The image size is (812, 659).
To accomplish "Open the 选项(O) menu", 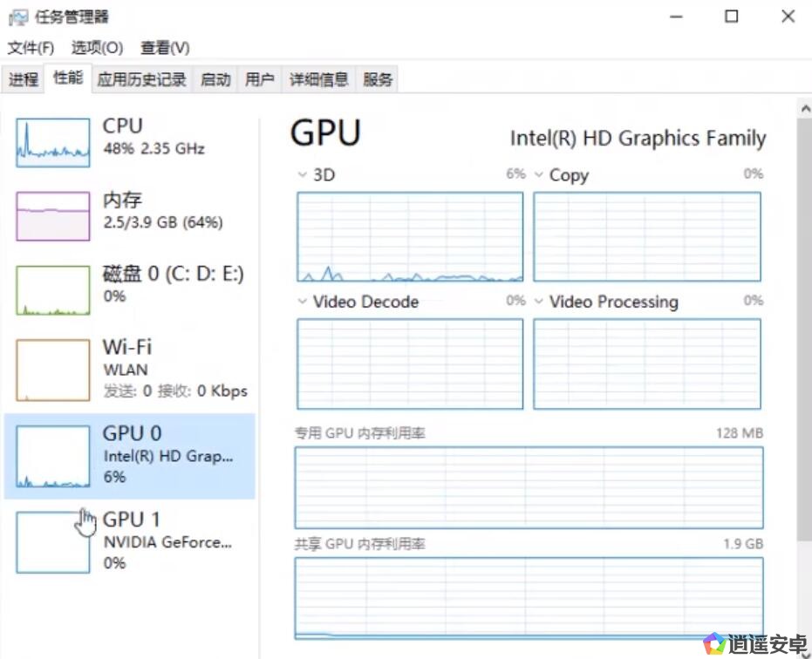I will tap(97, 48).
